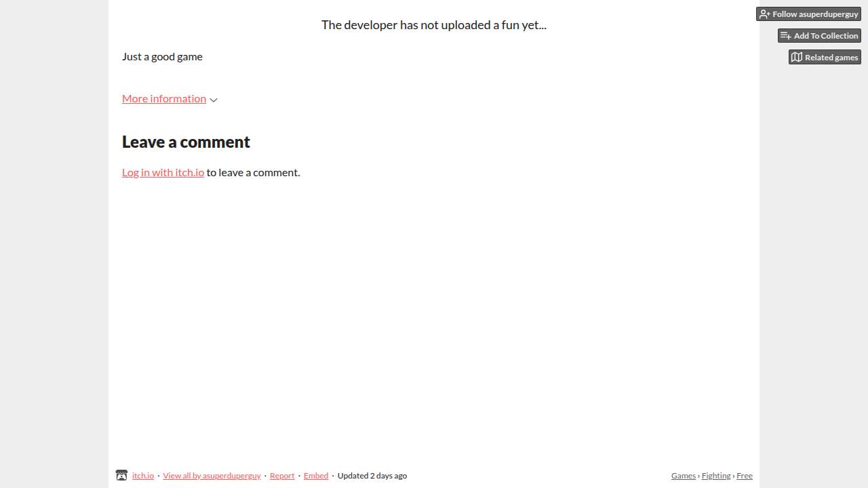Expand the More information chevron arrow
The image size is (868, 488).
214,100
